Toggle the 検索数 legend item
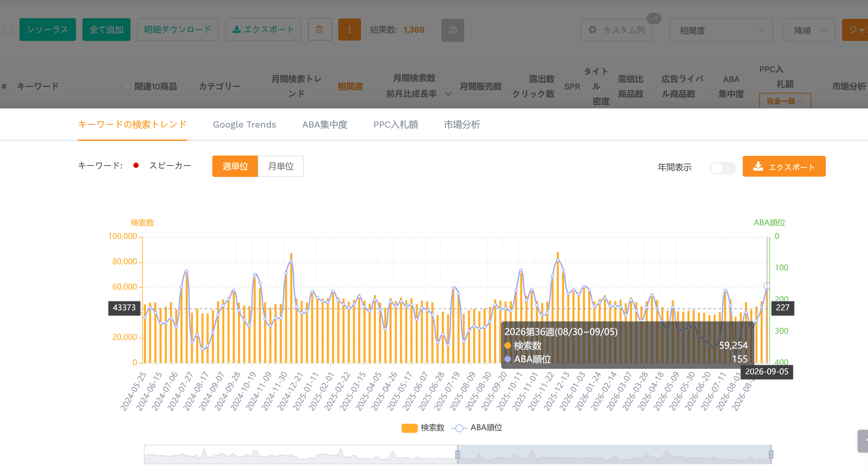Screen dimensions: 868x474 pos(423,428)
